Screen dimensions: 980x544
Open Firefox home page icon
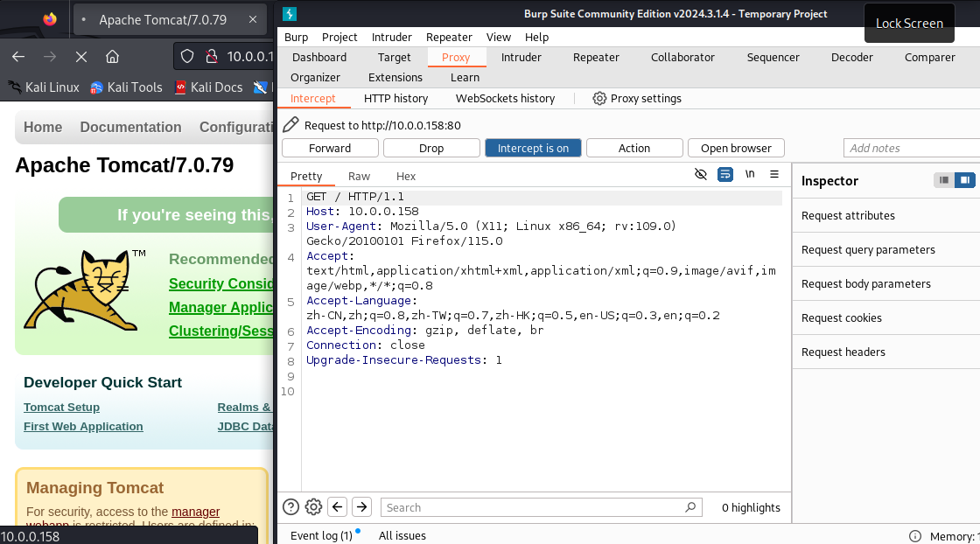coord(113,57)
